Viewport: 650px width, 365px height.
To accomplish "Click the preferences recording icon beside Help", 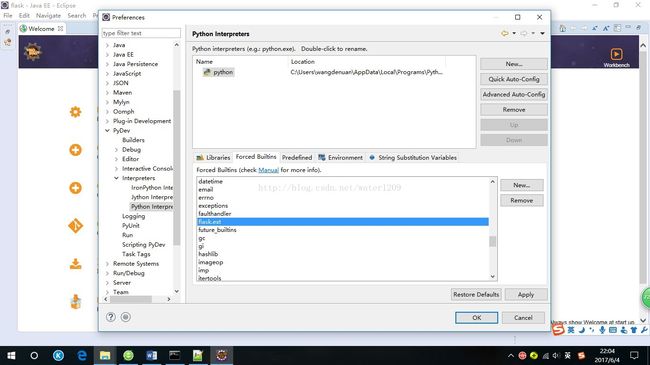I will (126, 317).
